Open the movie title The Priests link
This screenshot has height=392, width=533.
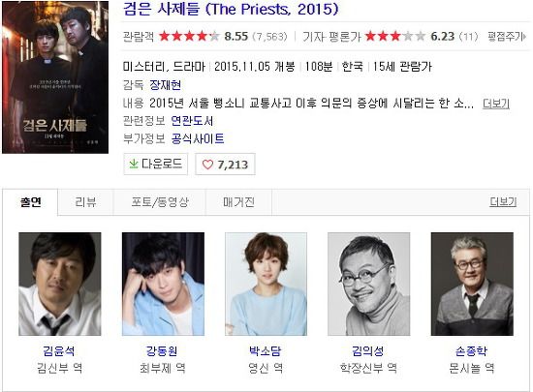[x=231, y=9]
